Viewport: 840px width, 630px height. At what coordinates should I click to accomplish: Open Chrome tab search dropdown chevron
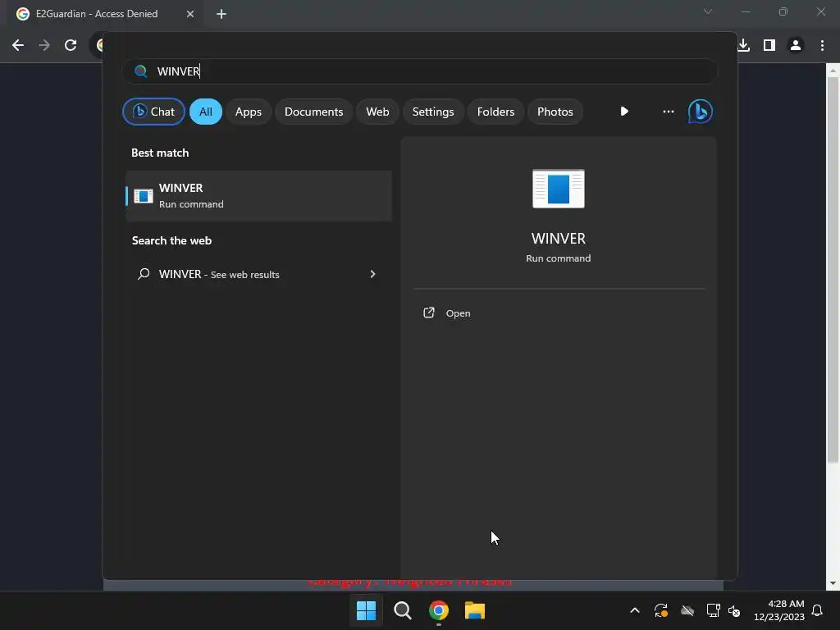click(x=708, y=11)
